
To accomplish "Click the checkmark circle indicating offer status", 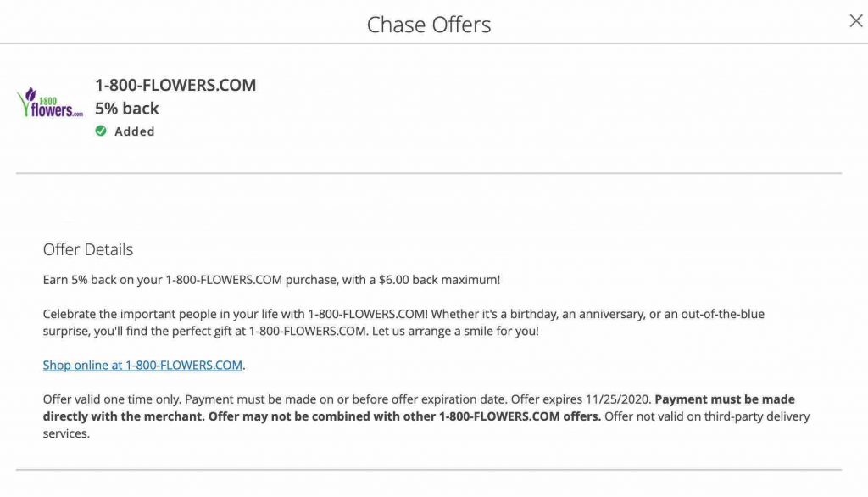I will (x=100, y=131).
